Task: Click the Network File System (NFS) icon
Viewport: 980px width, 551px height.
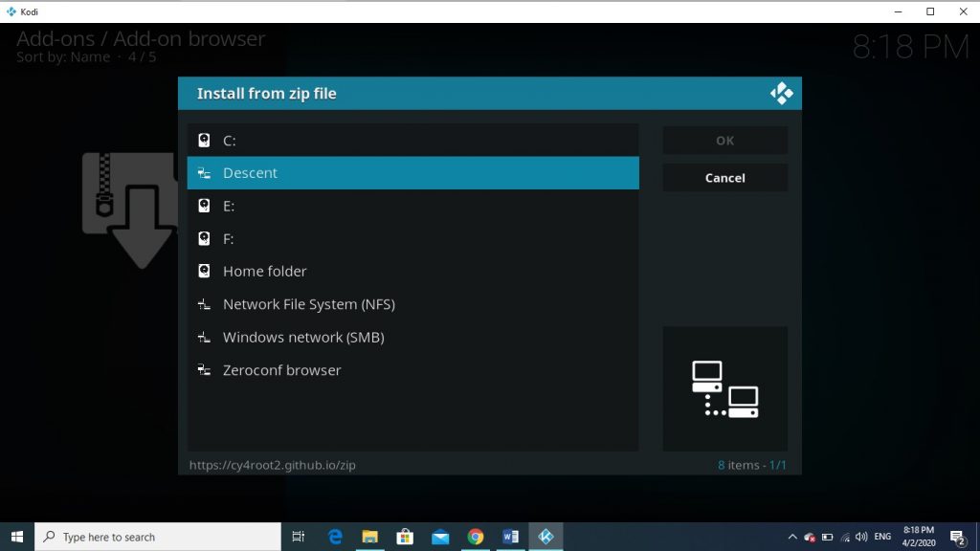Action: coord(204,304)
